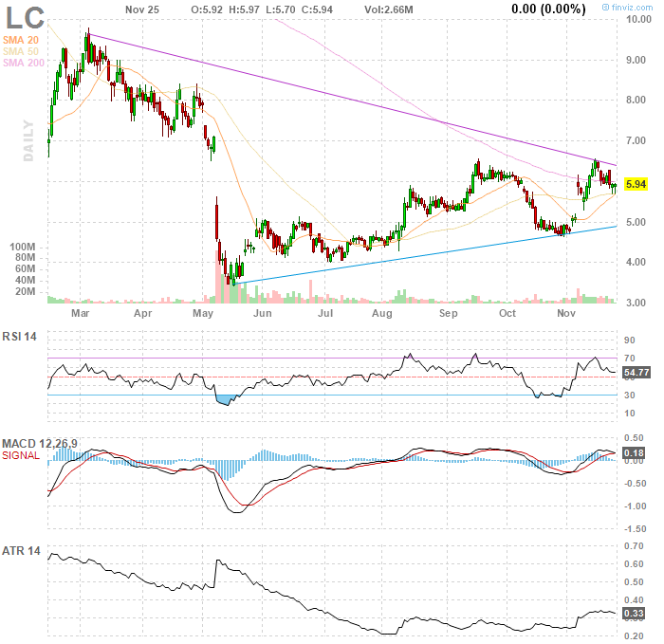
Task: Click the May marker on the time axis
Action: click(202, 312)
